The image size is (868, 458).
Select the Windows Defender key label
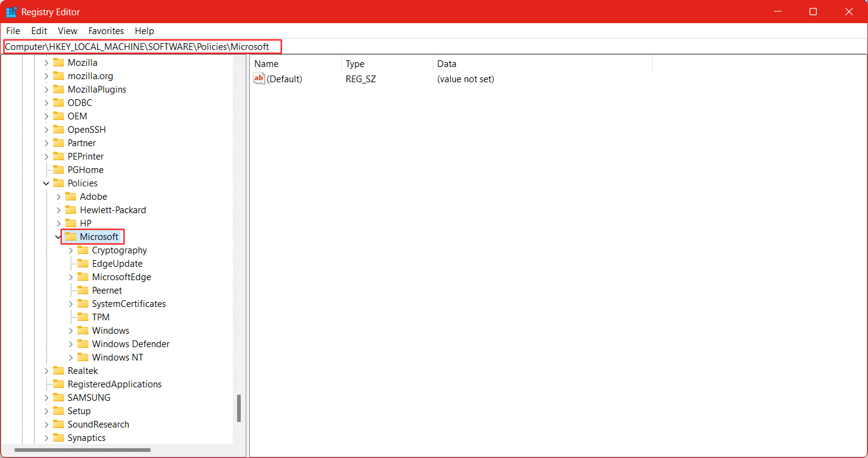point(130,344)
